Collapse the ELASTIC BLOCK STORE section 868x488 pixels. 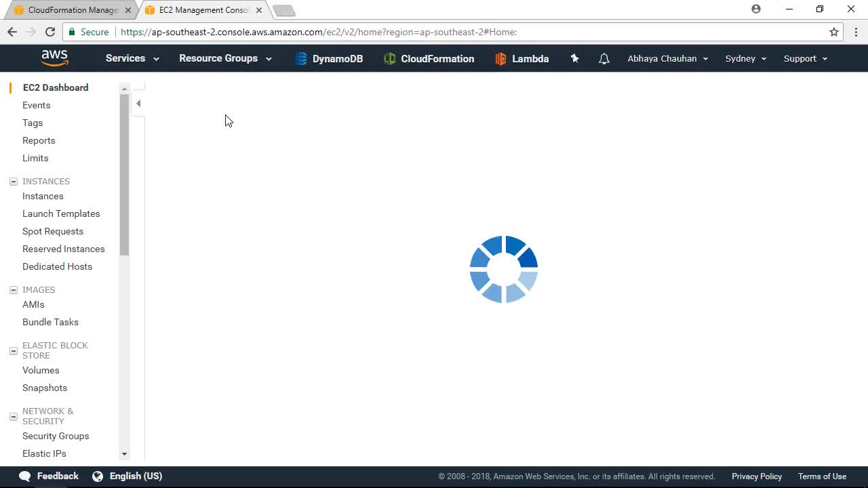[14, 350]
